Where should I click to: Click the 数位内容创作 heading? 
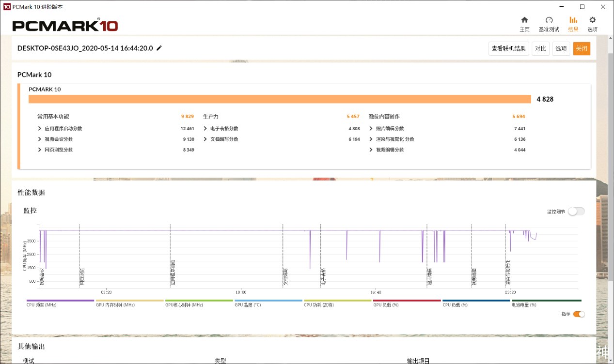click(384, 117)
